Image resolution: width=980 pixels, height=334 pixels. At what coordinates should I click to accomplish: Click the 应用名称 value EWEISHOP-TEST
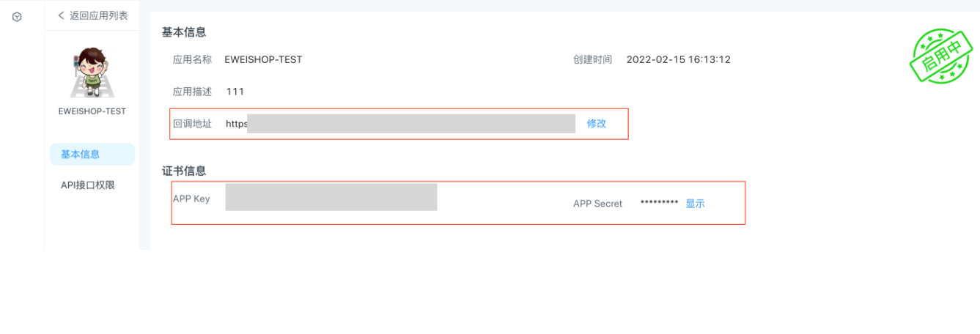263,59
